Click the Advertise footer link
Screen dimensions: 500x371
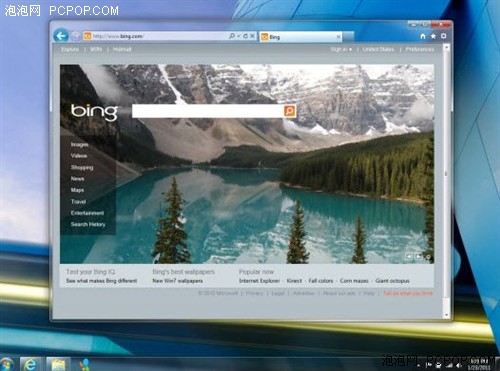tap(304, 293)
